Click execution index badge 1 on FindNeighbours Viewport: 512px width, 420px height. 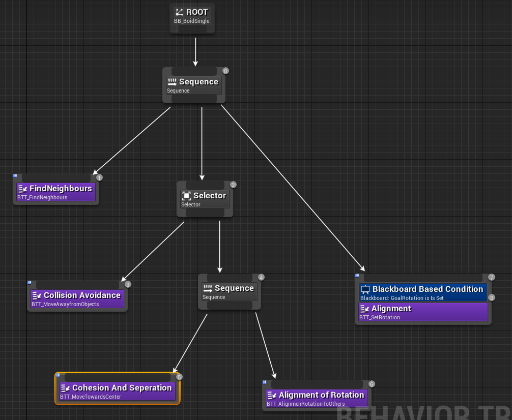pyautogui.click(x=99, y=177)
